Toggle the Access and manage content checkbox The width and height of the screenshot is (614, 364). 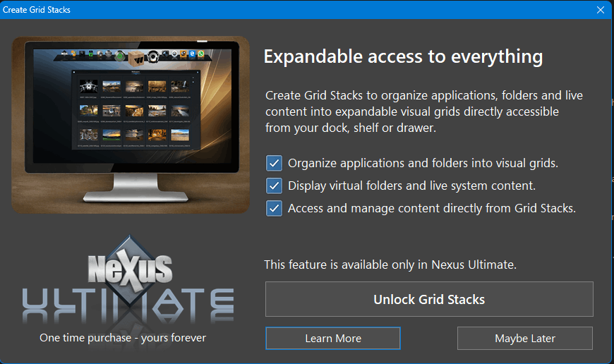tap(274, 209)
